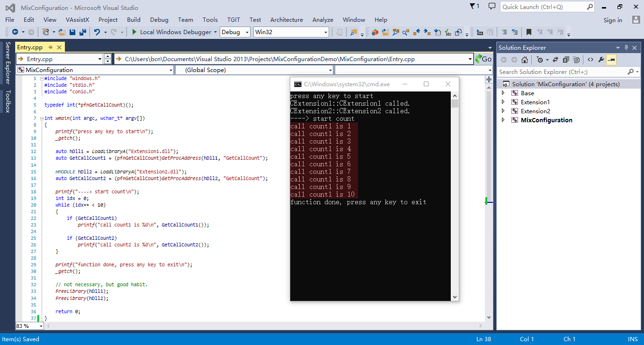Click the Open File folder icon
644x345 pixels.
pyautogui.click(x=62, y=32)
